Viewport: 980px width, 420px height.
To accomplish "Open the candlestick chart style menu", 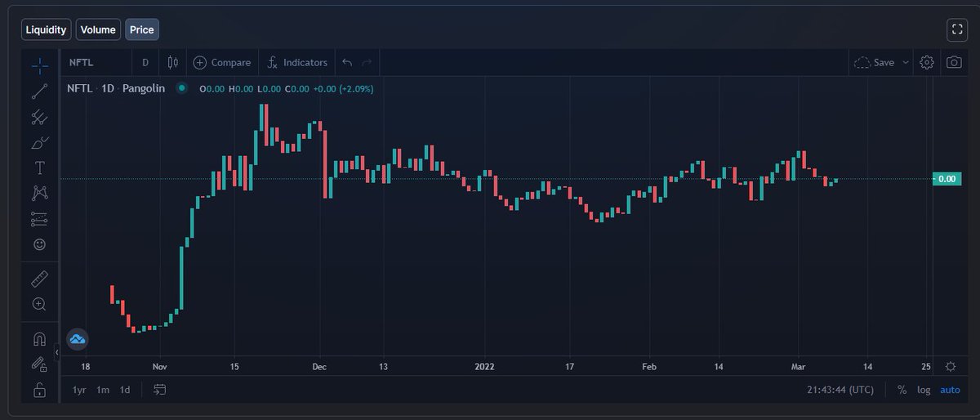I will tap(172, 62).
